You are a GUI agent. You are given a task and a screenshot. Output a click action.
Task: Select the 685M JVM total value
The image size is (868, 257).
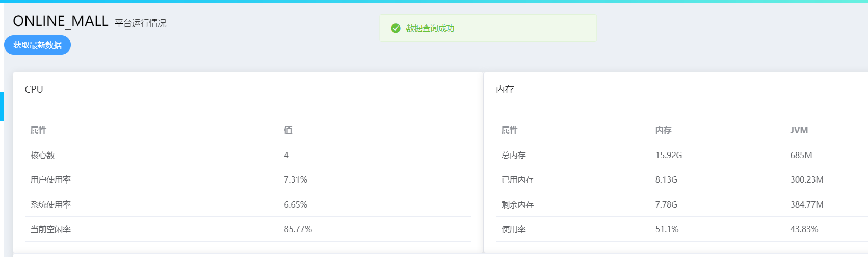tap(801, 155)
